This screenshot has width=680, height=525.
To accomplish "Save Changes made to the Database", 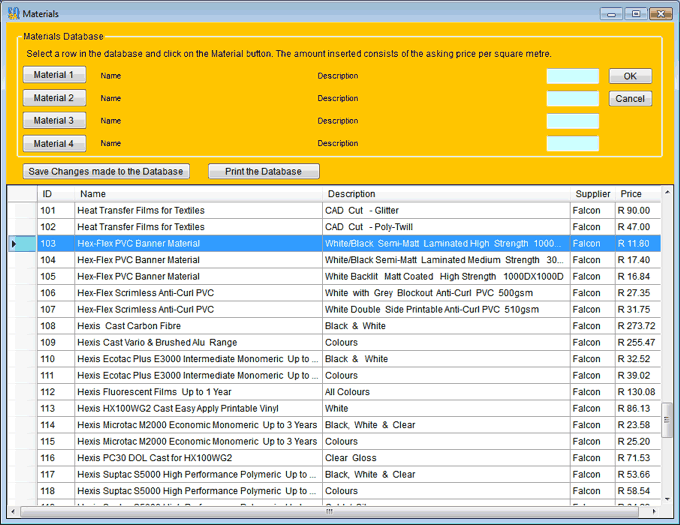I will click(x=106, y=171).
